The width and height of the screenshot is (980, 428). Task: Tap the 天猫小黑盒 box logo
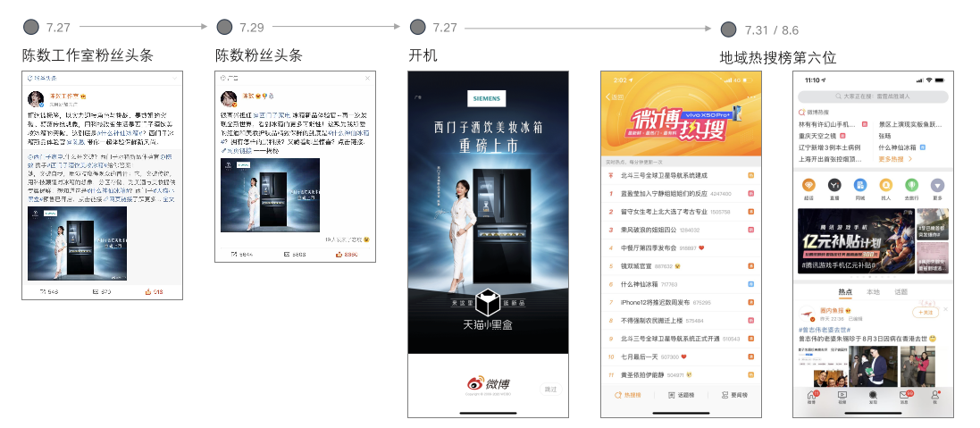488,302
